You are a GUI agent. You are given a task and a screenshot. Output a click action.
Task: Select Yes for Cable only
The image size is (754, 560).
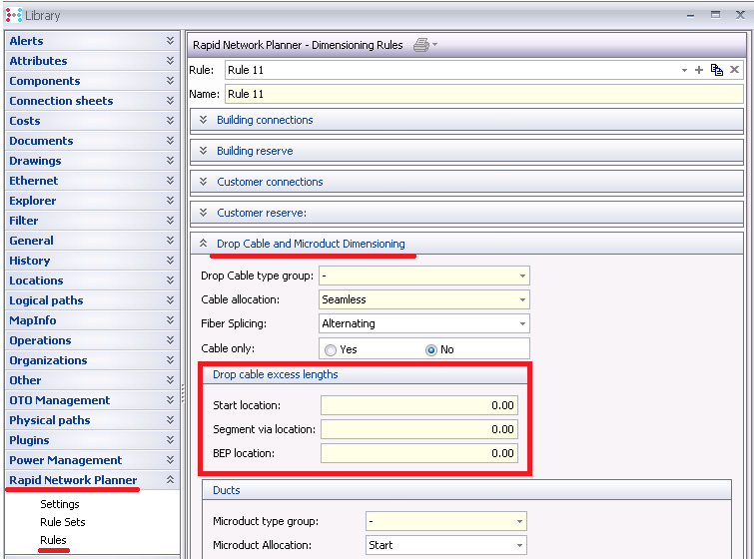[331, 350]
